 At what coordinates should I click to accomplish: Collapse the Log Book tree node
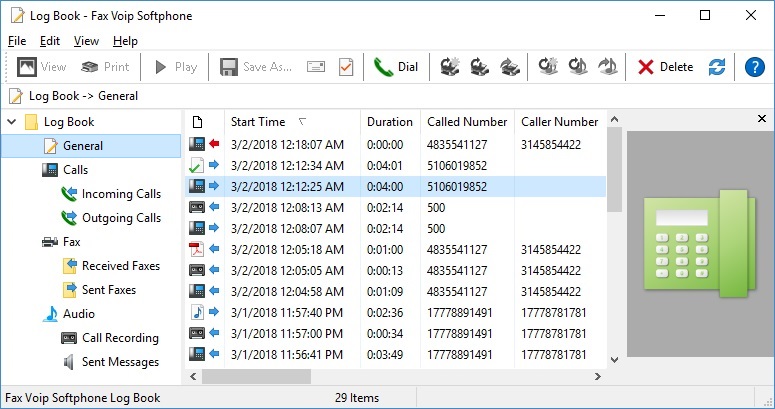pyautogui.click(x=12, y=122)
